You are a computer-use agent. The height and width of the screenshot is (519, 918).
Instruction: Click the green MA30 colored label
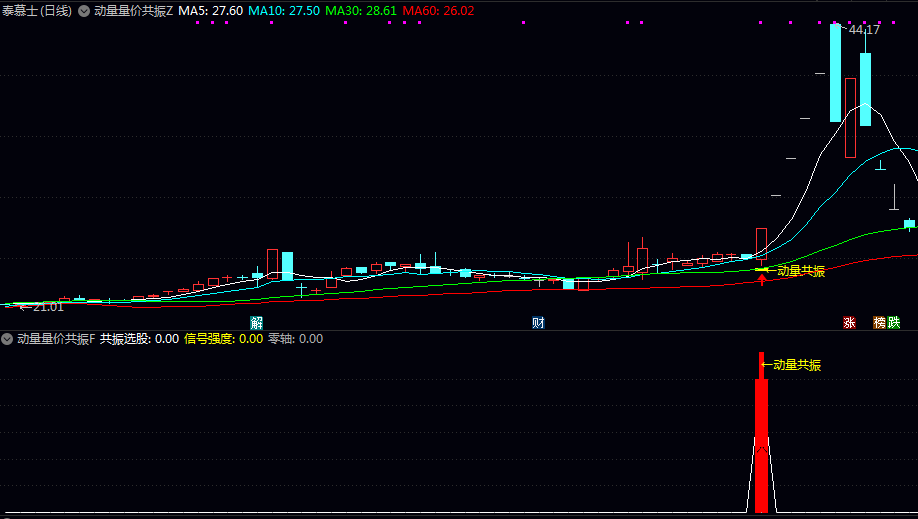click(x=361, y=11)
